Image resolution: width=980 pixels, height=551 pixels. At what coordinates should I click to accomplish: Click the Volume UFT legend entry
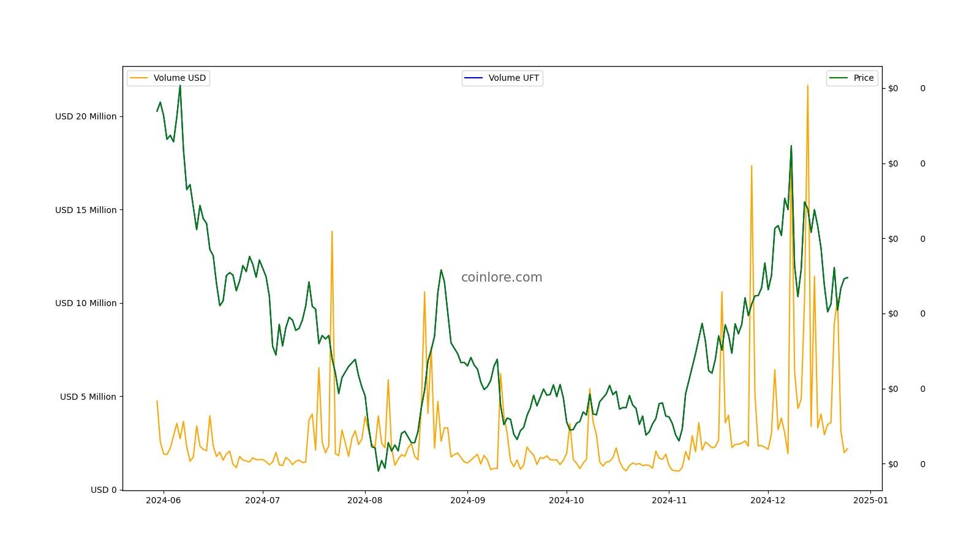502,78
